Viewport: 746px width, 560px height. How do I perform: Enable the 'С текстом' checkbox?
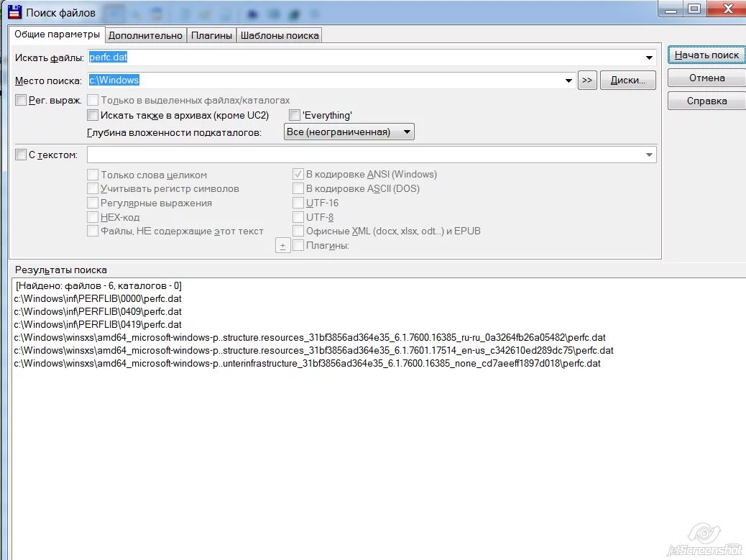coord(21,155)
